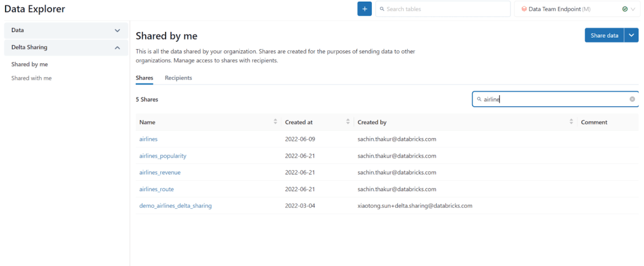Open the airlines_popularity share

163,156
